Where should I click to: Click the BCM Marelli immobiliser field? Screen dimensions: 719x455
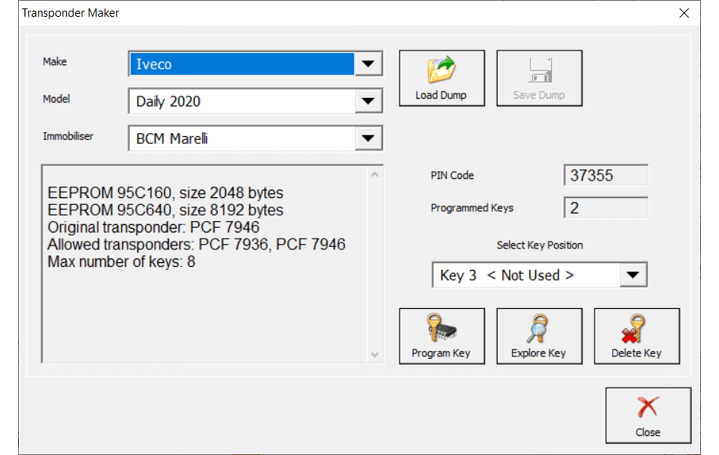pyautogui.click(x=242, y=138)
